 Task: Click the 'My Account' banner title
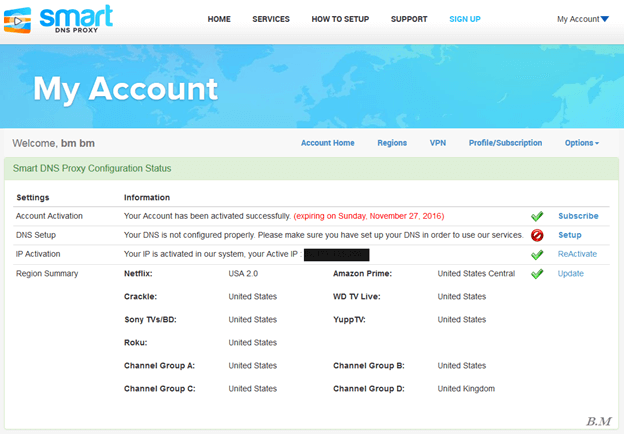coord(125,90)
